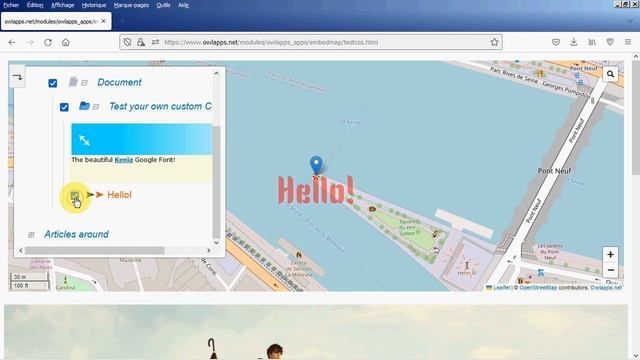Collapse the side panel with the arrow icon
Viewport: 640px width, 360px height.
17,77
